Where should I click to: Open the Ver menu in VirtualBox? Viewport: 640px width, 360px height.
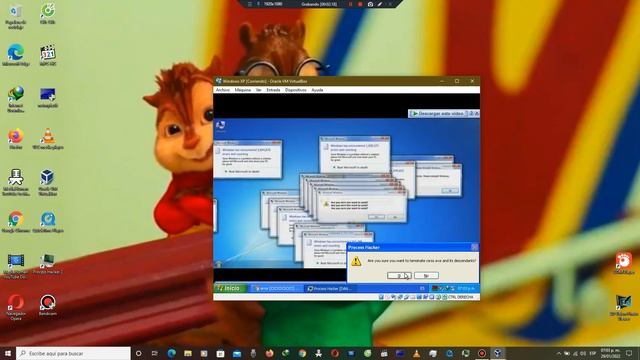pyautogui.click(x=258, y=90)
